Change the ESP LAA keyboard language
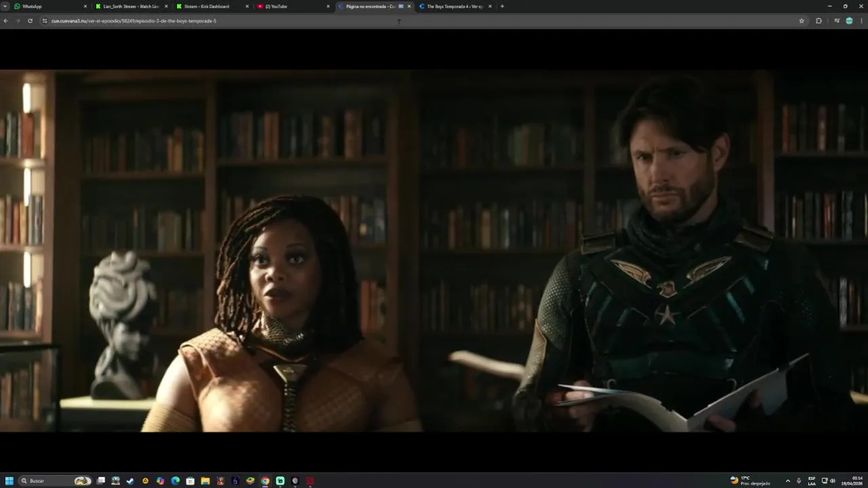 pyautogui.click(x=812, y=481)
